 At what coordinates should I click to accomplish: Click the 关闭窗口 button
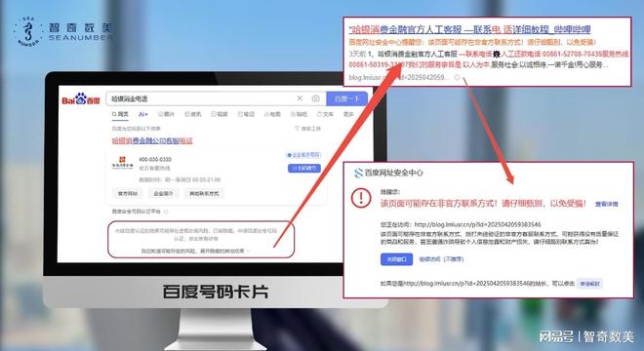click(x=396, y=259)
